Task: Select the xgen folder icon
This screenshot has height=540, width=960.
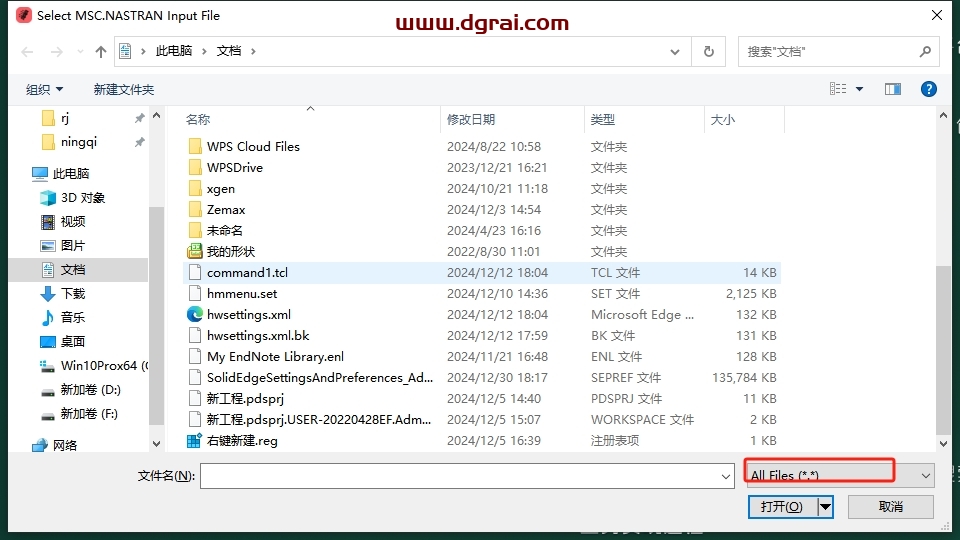Action: (x=195, y=189)
